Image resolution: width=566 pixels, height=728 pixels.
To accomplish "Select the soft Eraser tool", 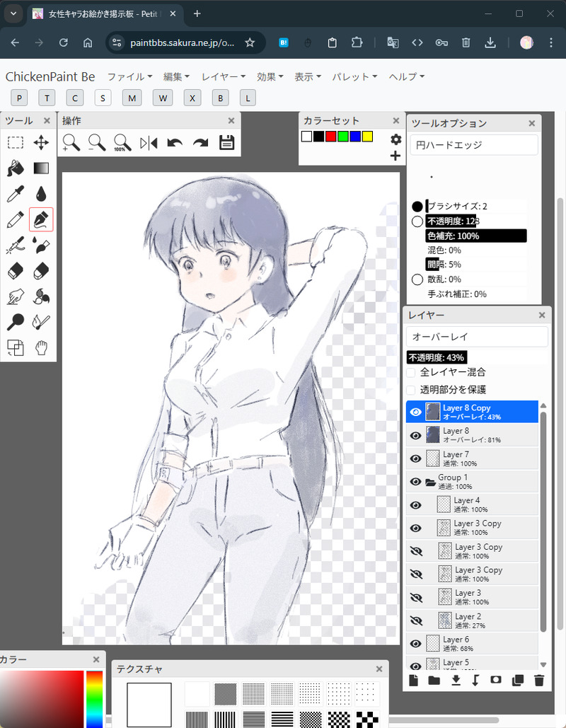I will pyautogui.click(x=41, y=271).
